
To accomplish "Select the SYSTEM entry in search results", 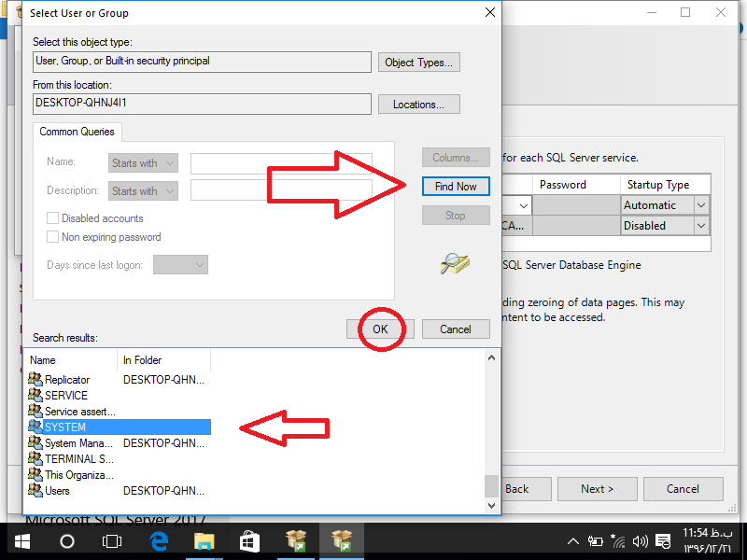I will click(x=65, y=427).
